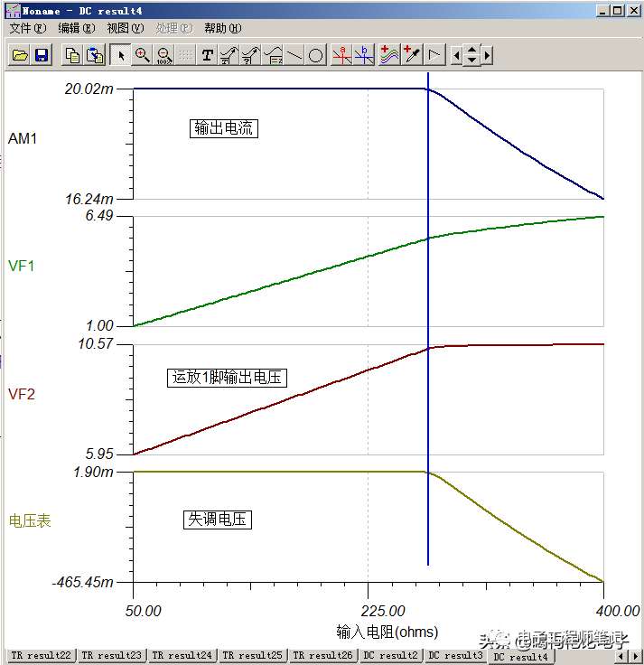Click the add curve icon

pos(389,55)
